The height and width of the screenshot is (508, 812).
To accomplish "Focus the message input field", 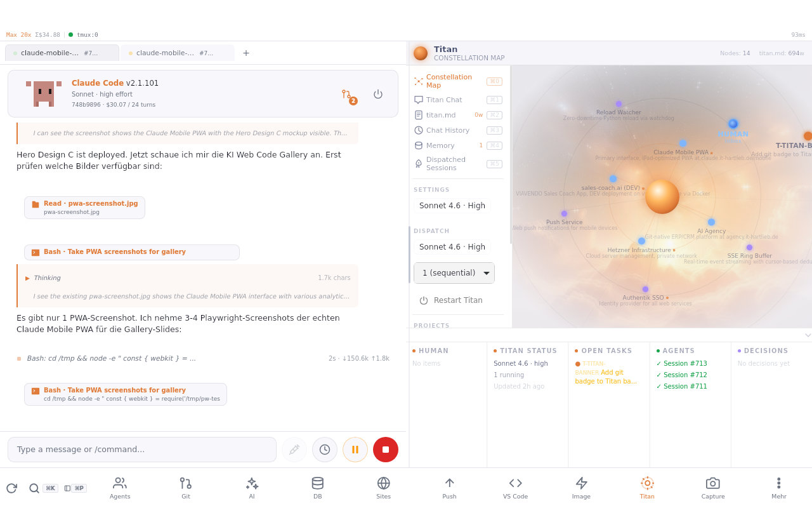I will click(x=142, y=449).
